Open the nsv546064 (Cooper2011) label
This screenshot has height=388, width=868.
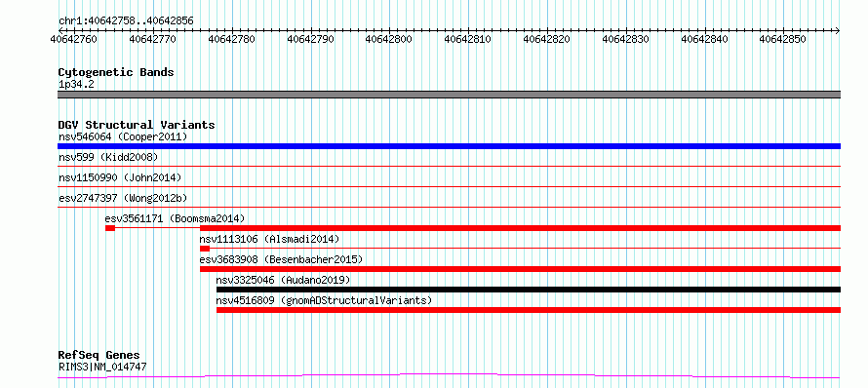[123, 136]
